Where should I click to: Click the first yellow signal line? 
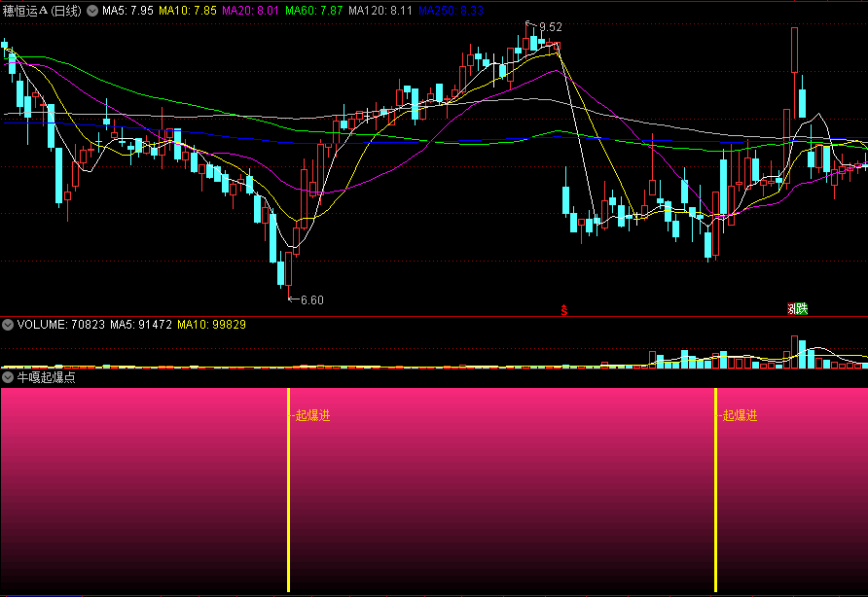tap(288, 490)
